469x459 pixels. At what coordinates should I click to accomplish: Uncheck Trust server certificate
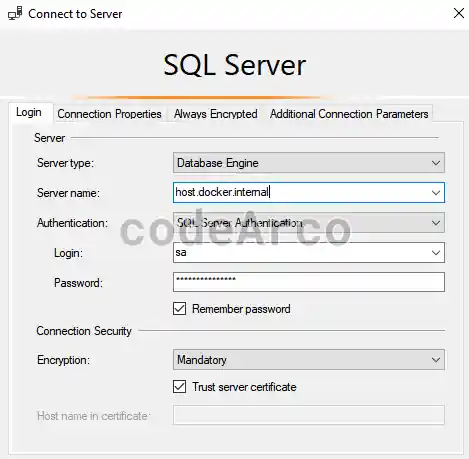pos(179,387)
